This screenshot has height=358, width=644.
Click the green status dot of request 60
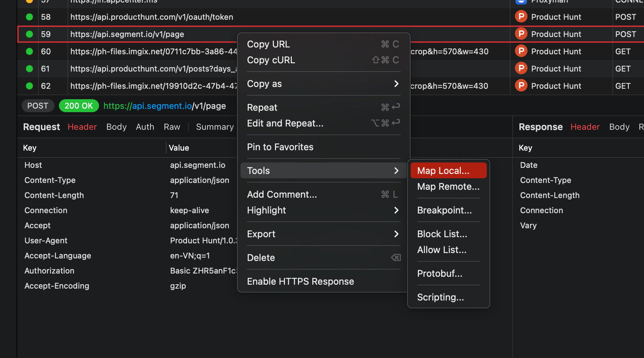click(x=29, y=51)
